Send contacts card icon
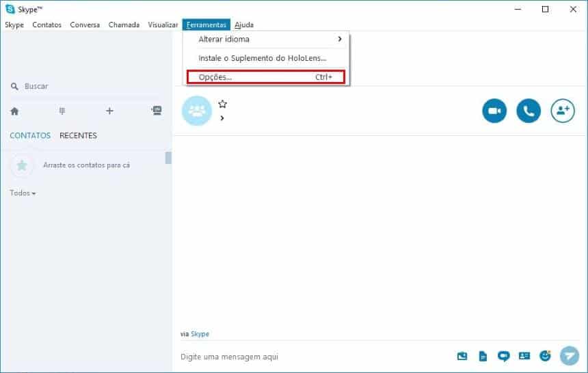 pyautogui.click(x=524, y=355)
